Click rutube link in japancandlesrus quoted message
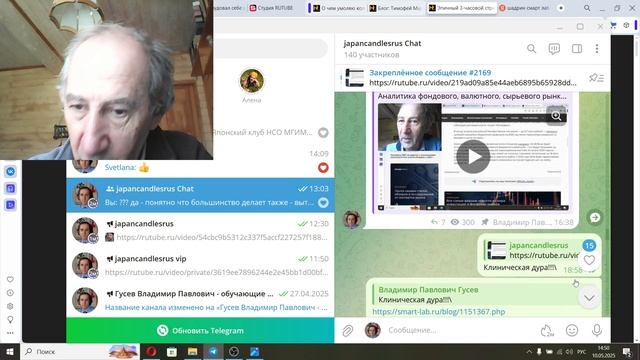 (544, 256)
